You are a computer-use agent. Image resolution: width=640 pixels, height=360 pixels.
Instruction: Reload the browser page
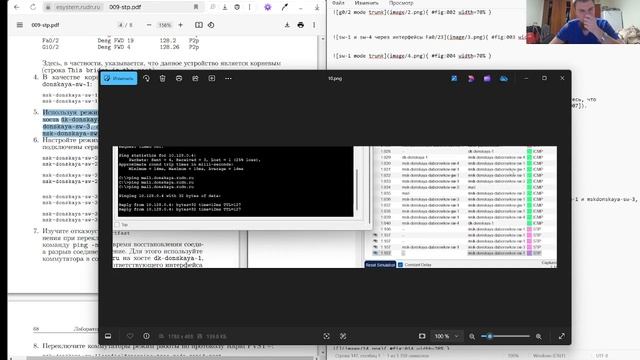coord(33,7)
